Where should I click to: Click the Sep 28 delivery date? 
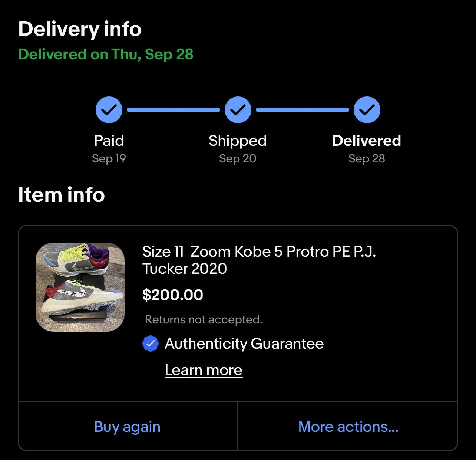[x=366, y=158]
